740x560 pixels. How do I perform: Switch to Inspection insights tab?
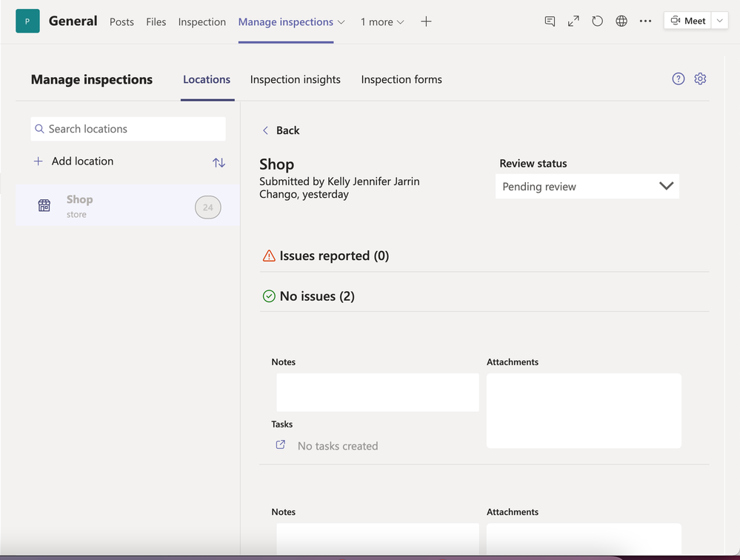(296, 80)
